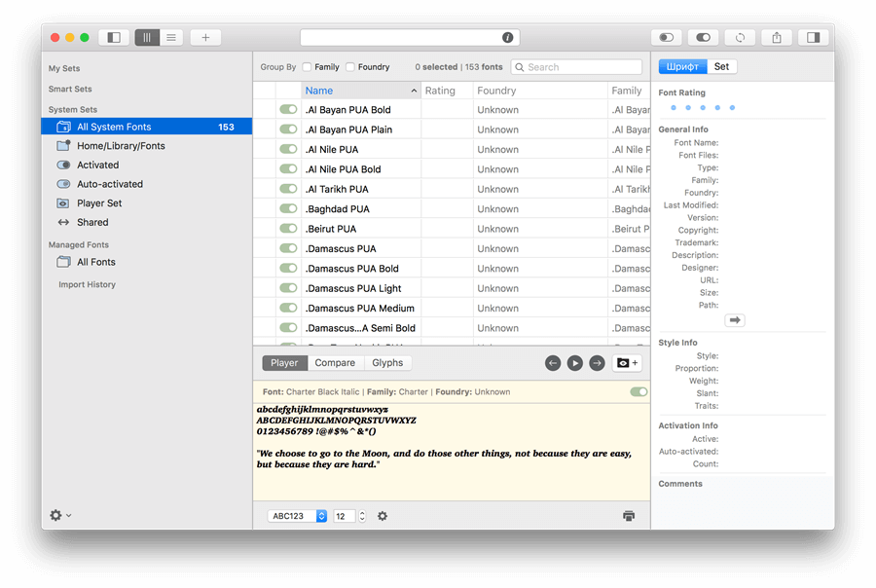876x588 pixels.
Task: Select the Шрифт info tab
Action: click(682, 66)
